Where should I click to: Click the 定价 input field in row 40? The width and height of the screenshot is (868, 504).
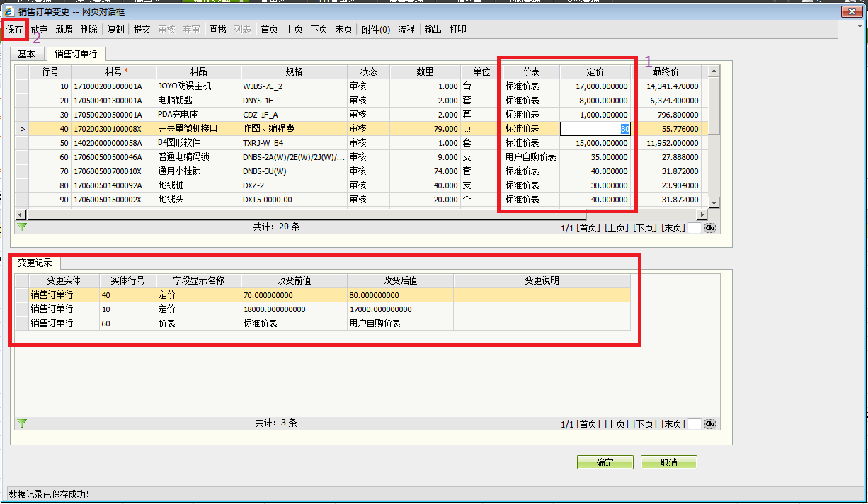tap(594, 129)
